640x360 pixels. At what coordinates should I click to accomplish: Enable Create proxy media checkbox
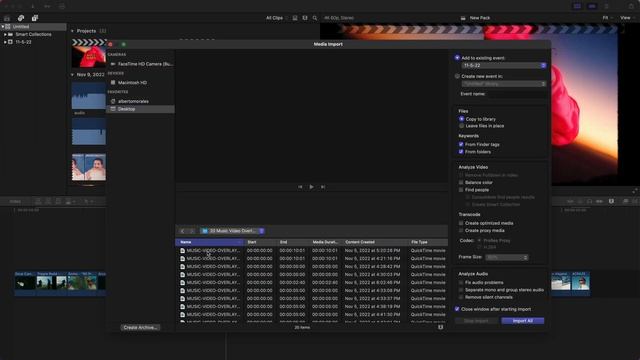tap(461, 231)
